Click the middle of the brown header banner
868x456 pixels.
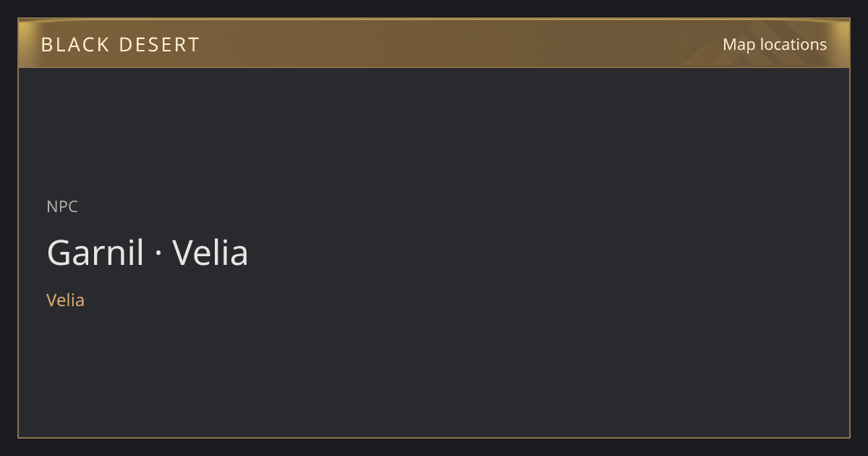coord(434,43)
